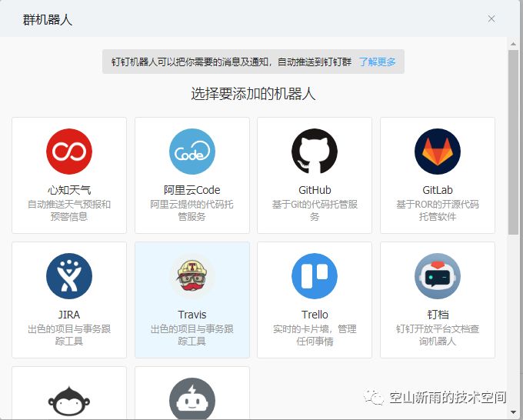Select the GitLab fox icon
Image resolution: width=523 pixels, height=420 pixels.
(x=438, y=152)
